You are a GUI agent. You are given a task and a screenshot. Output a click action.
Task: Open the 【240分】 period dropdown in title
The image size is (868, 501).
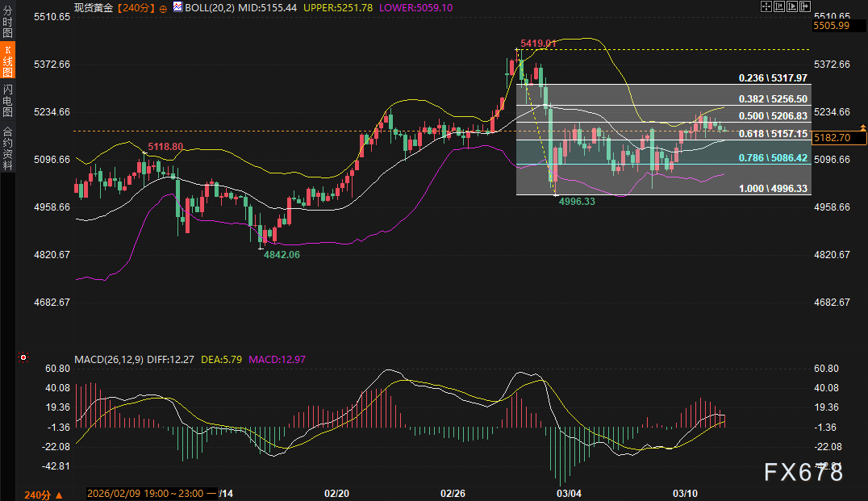pos(136,8)
